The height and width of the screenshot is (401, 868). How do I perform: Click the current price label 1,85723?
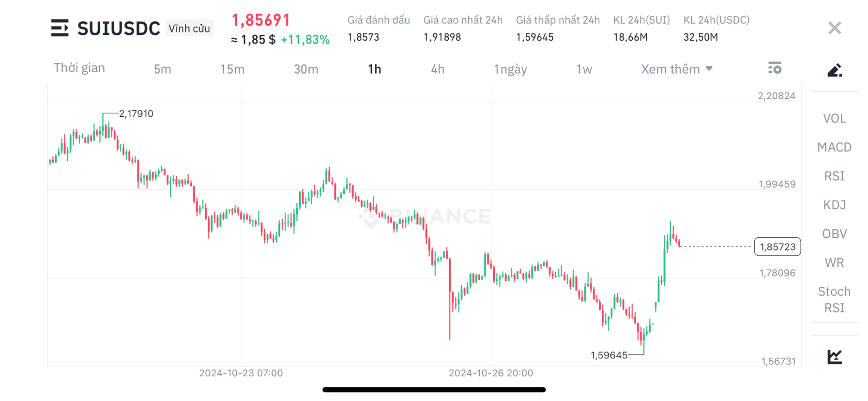coord(777,247)
